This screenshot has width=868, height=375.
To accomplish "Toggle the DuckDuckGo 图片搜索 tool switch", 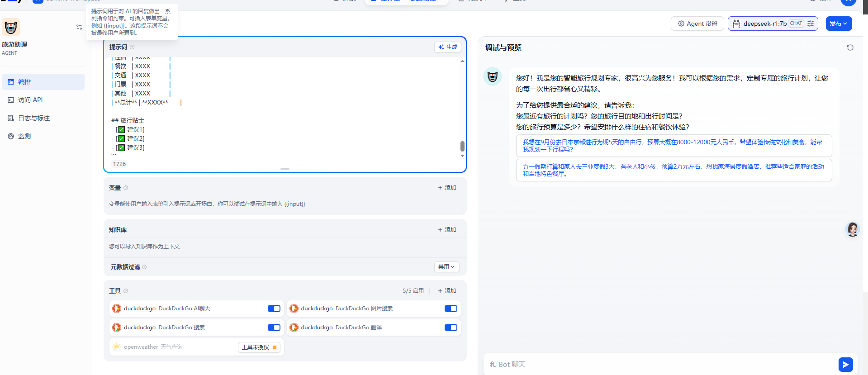I will [451, 309].
